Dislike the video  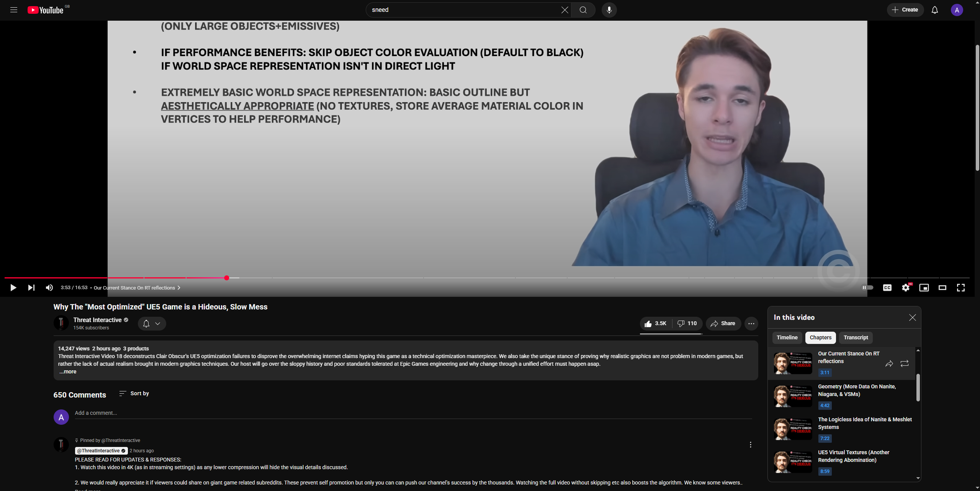point(687,324)
